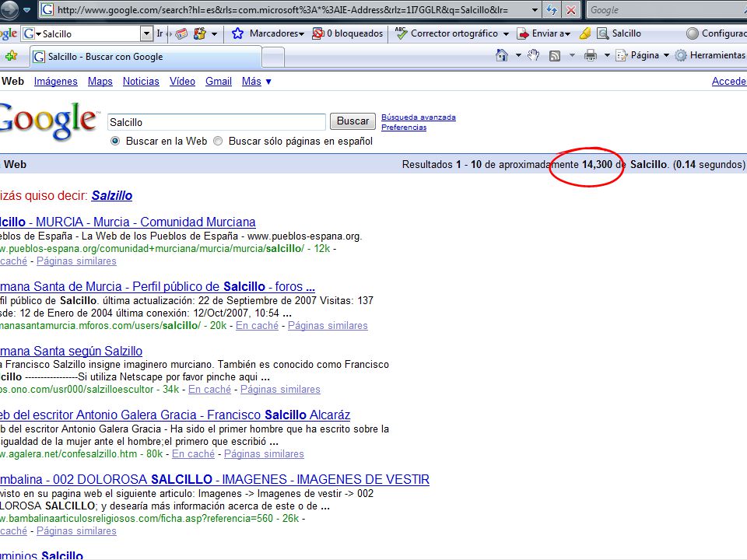Open the Noticias link
Viewport: 747px width, 560px height.
pyautogui.click(x=141, y=82)
